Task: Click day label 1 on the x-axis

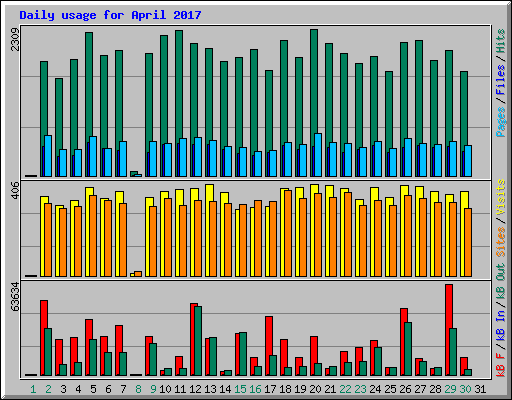Action: click(x=33, y=389)
